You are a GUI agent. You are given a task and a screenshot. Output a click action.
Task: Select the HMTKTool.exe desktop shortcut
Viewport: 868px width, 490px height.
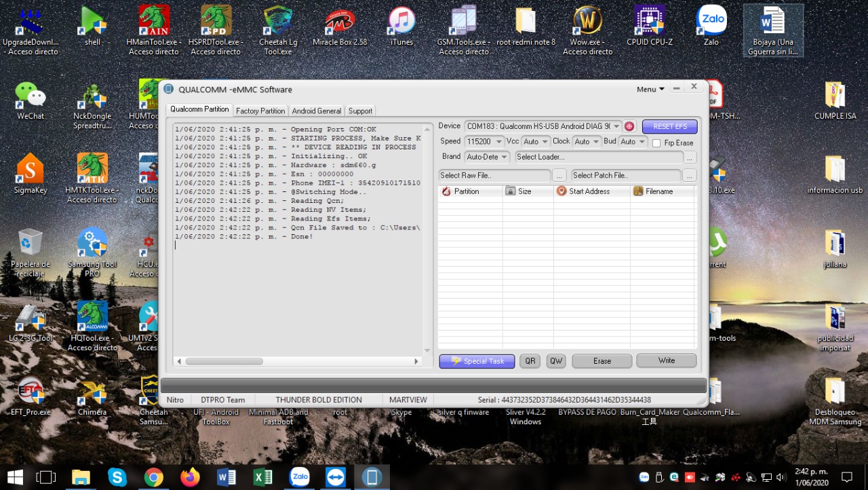92,178
